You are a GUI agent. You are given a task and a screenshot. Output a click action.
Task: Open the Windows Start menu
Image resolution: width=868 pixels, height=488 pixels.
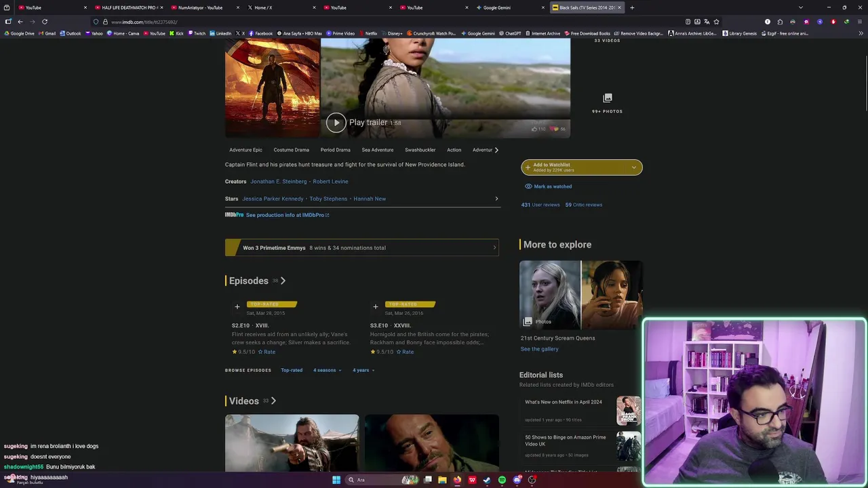click(x=336, y=480)
